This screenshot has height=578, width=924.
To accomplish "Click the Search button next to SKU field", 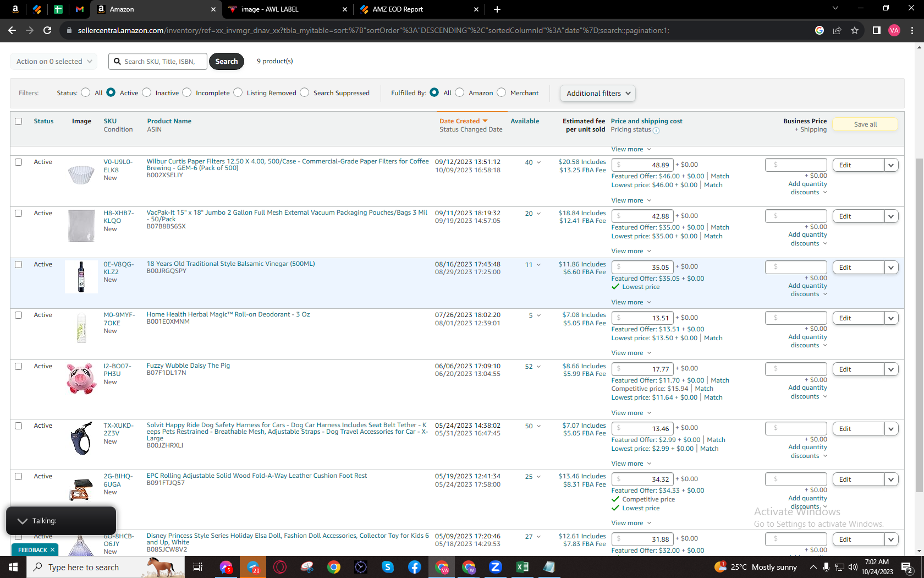I will [x=227, y=61].
